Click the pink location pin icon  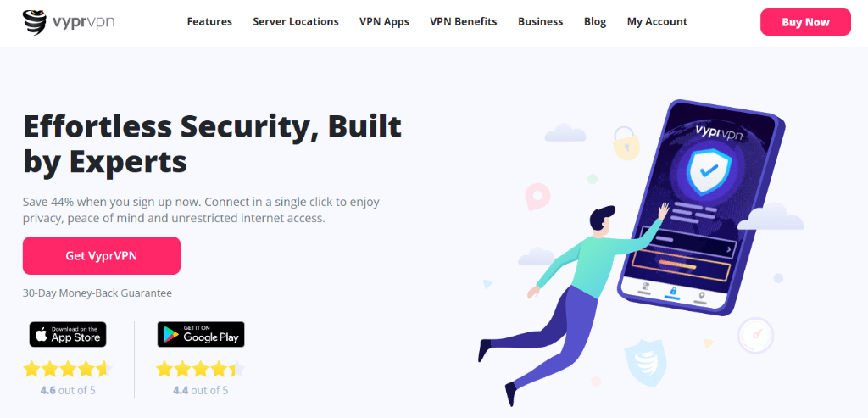(x=537, y=197)
